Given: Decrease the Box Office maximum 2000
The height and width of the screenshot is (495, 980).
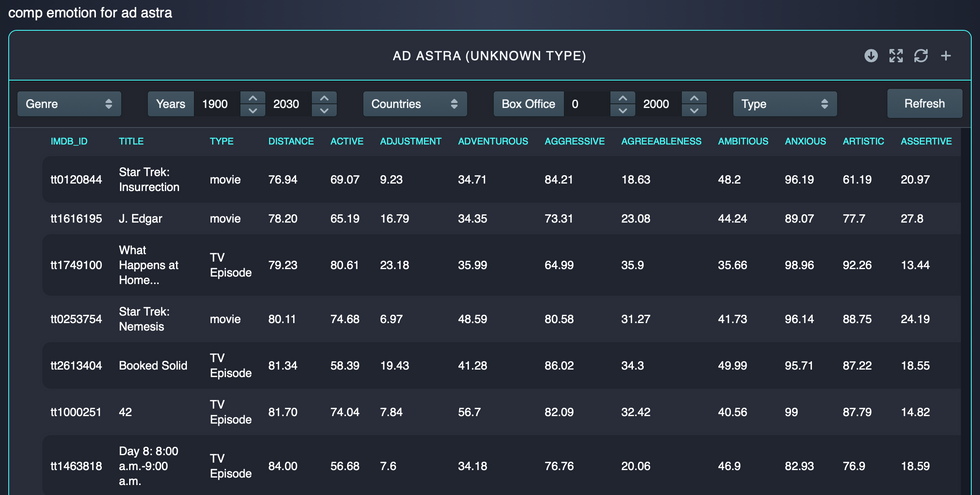Looking at the screenshot, I should [694, 110].
